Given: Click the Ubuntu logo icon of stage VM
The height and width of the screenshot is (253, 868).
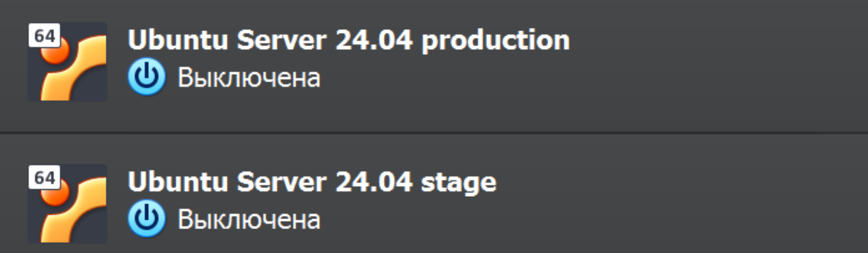Looking at the screenshot, I should tap(67, 204).
